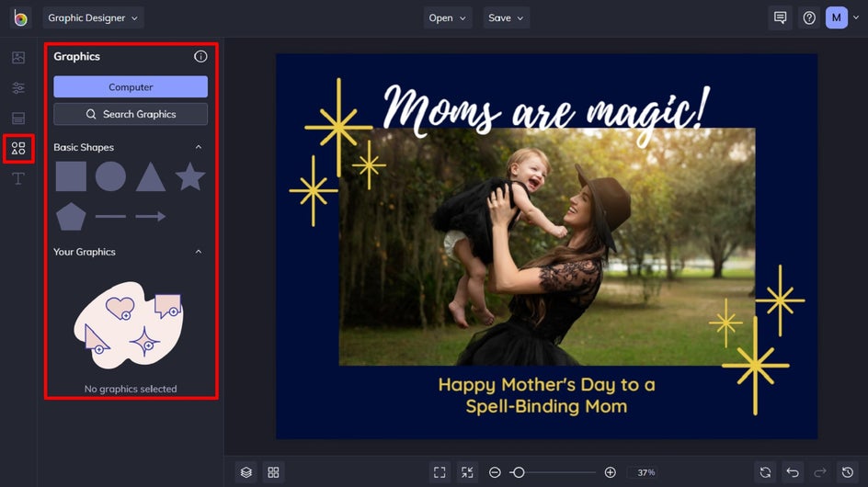The width and height of the screenshot is (868, 487).
Task: Select the mother and baby photo
Action: (547, 247)
